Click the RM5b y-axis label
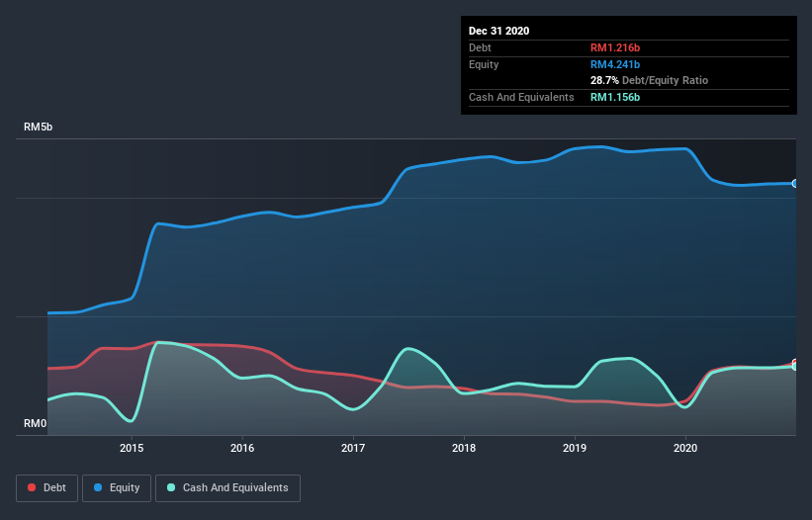The image size is (812, 520). click(39, 127)
